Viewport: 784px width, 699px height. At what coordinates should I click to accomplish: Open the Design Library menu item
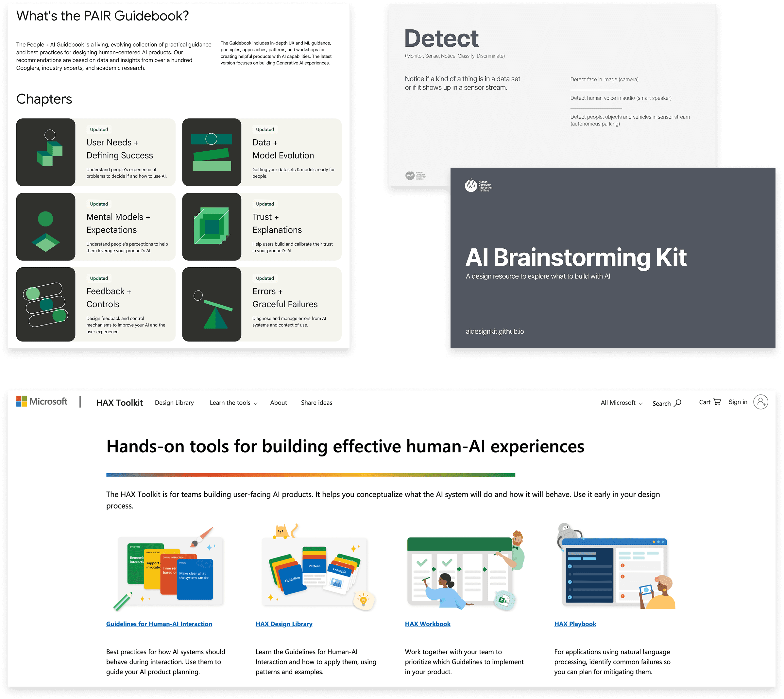174,403
